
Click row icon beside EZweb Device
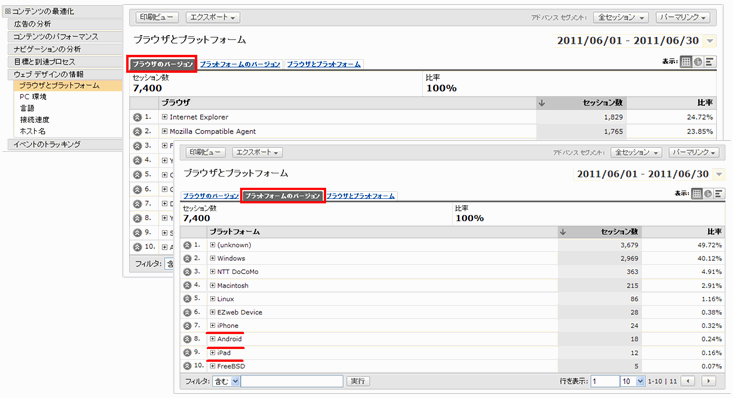tap(187, 312)
